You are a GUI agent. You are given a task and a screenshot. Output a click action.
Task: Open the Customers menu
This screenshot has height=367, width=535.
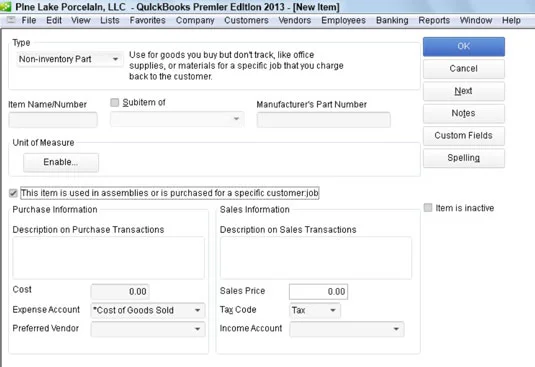tap(246, 20)
